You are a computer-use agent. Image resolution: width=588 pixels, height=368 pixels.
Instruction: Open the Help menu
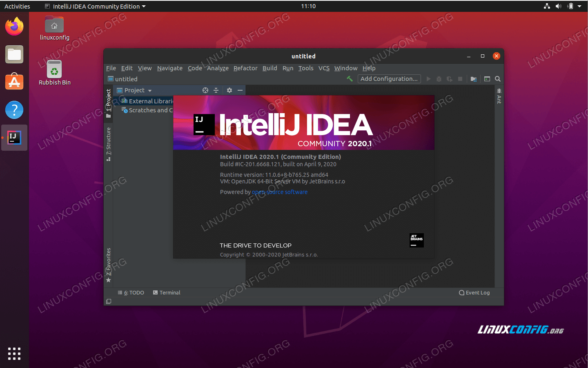pos(369,68)
